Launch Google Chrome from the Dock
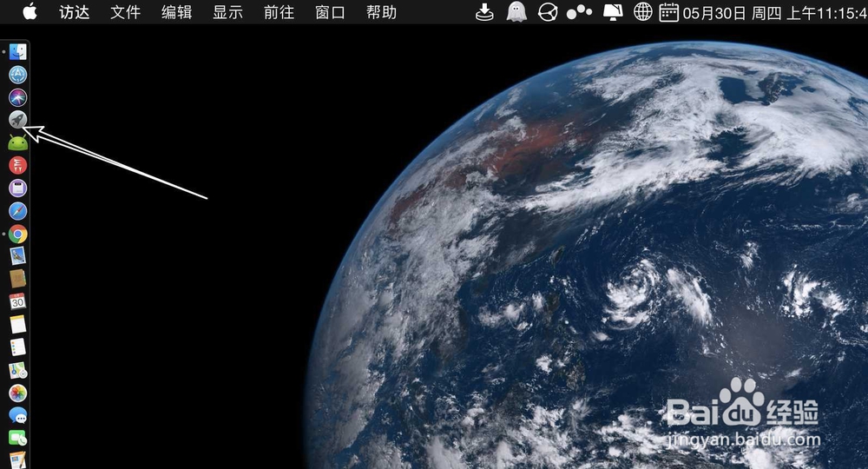Viewport: 868px width, 469px height. pos(17,234)
